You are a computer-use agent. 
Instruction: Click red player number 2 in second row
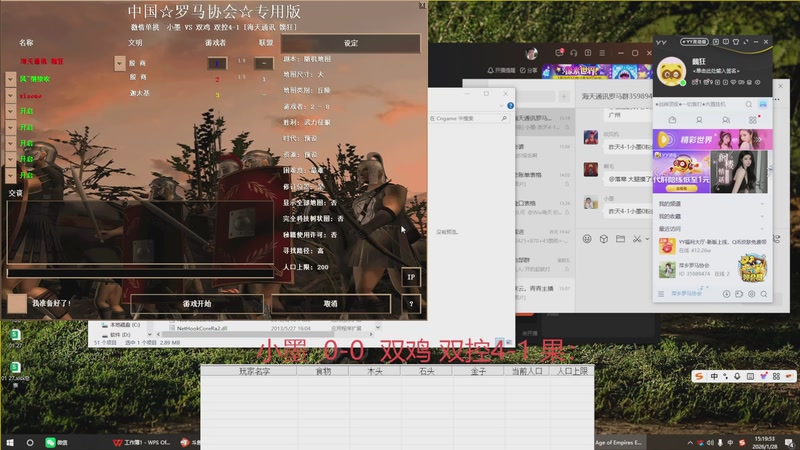[x=217, y=79]
